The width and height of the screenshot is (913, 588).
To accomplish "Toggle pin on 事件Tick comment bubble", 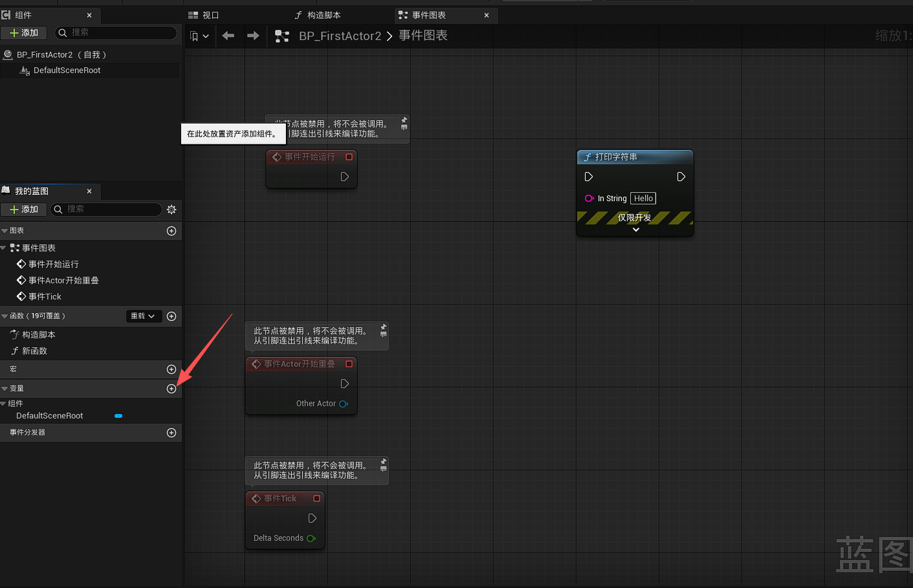I will pos(384,462).
